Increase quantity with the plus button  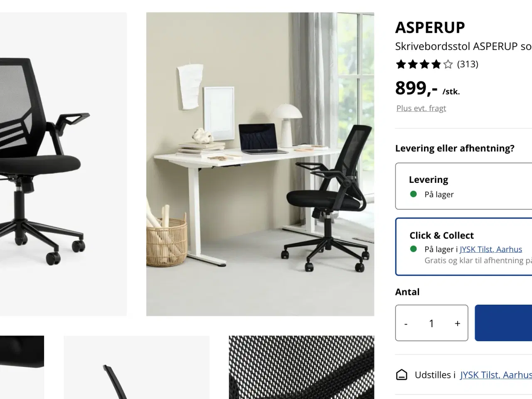point(458,323)
